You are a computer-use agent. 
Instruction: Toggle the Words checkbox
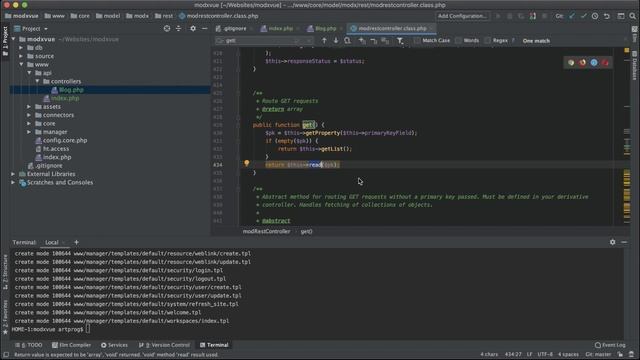[x=458, y=40]
